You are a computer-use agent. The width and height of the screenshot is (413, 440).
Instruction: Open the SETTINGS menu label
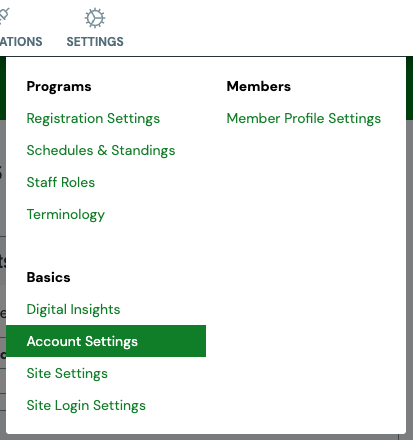(95, 42)
